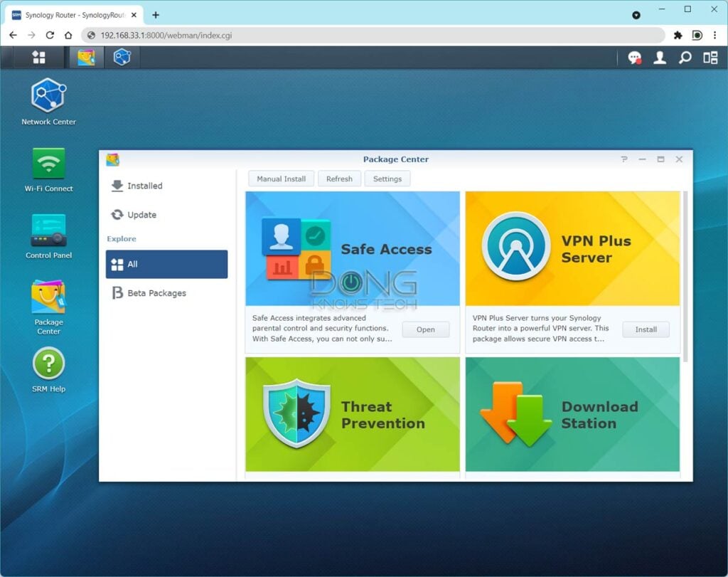Select Package Center icon in SRM taskbar
Image resolution: width=728 pixels, height=577 pixels.
86,57
